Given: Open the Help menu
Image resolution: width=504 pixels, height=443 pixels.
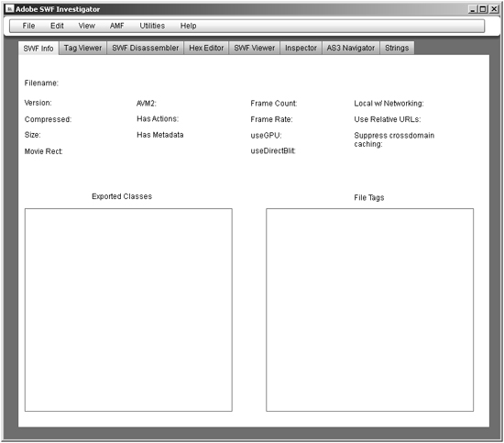Looking at the screenshot, I should (188, 26).
